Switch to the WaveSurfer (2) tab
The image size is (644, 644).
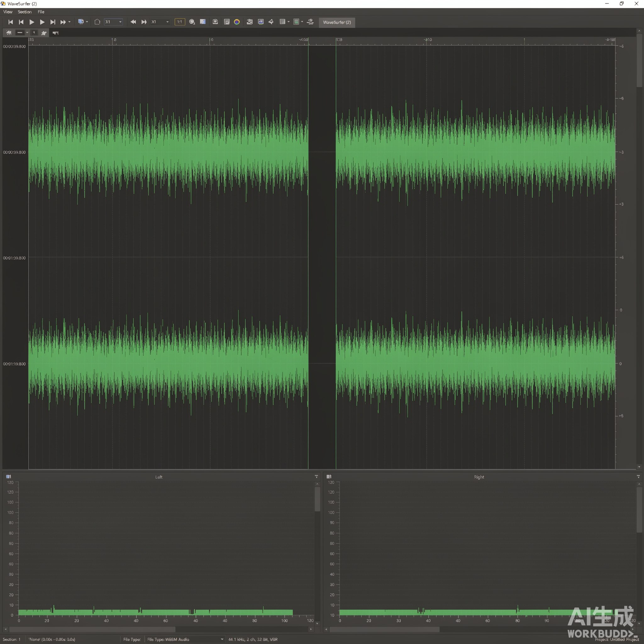tap(337, 22)
